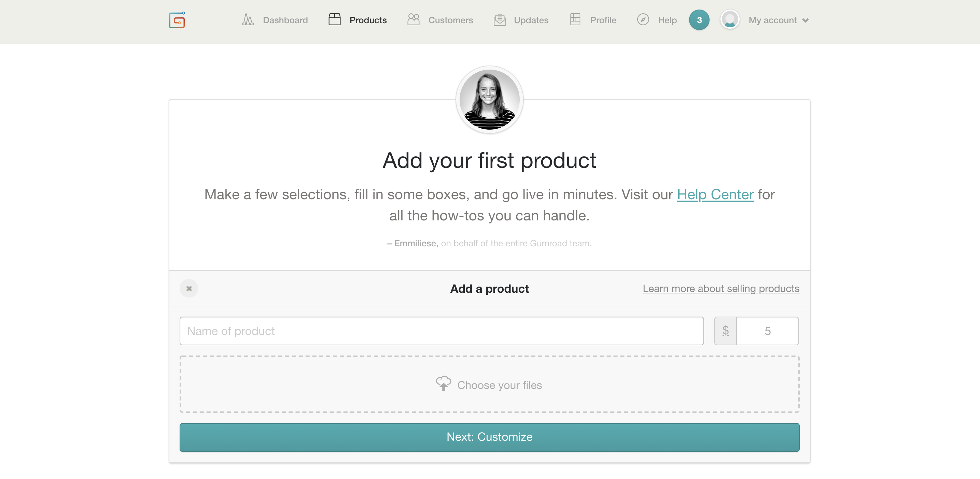This screenshot has width=980, height=479.
Task: Open the notifications badge showing 3
Action: [699, 20]
